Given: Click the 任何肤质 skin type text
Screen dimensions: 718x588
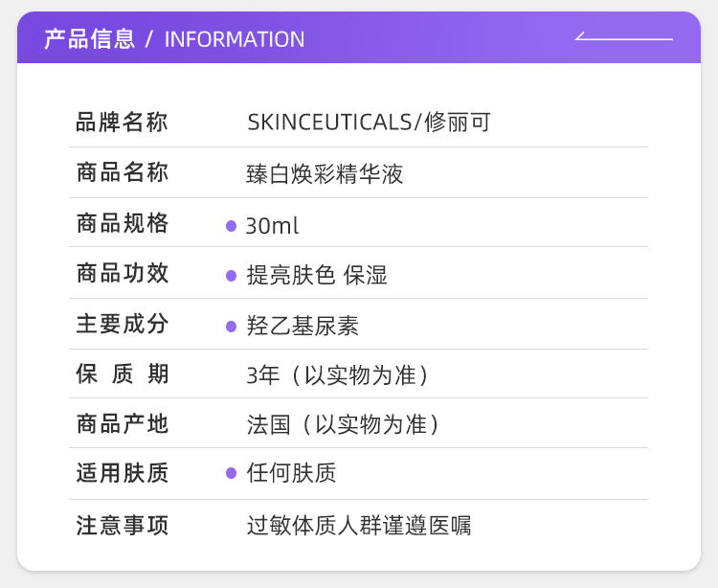Looking at the screenshot, I should click(x=291, y=473).
